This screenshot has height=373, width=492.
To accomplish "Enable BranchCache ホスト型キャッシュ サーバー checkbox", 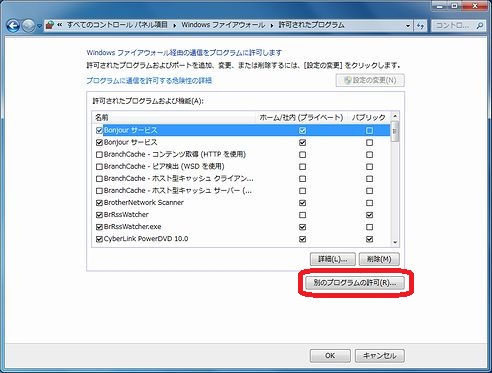I will tap(99, 191).
